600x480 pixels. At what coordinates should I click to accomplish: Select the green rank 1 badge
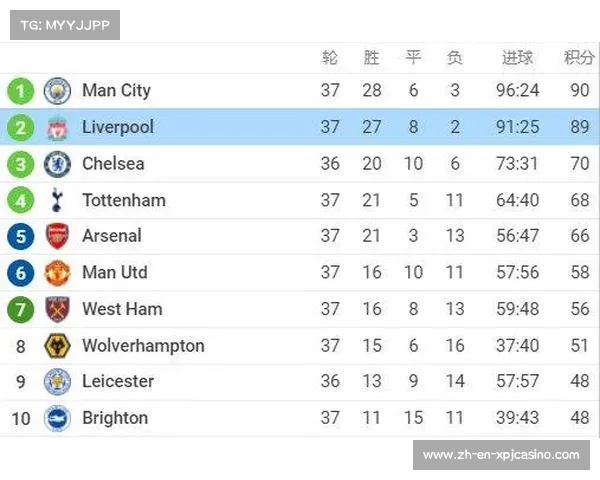[21, 91]
